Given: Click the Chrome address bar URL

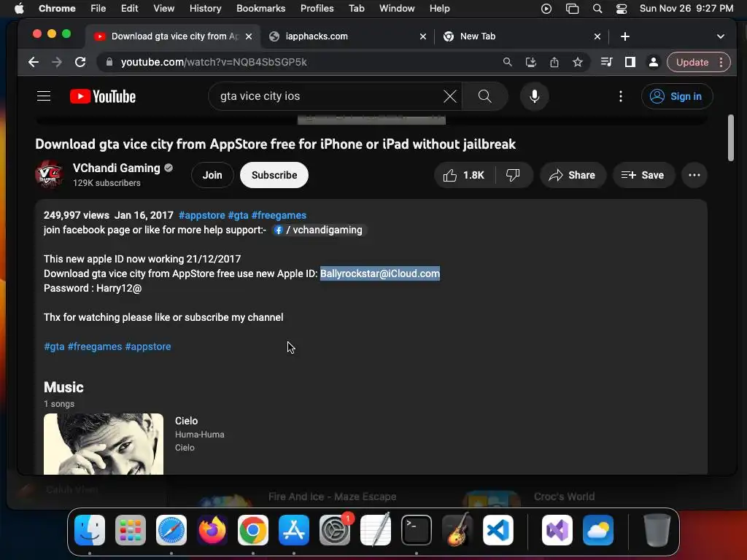Looking at the screenshot, I should 214,62.
